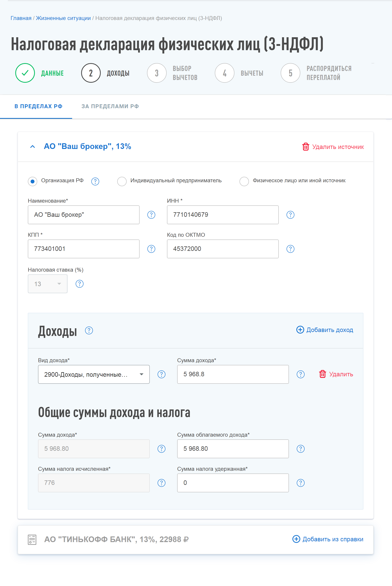Focus the ИНН input with 7710140679
This screenshot has height=586, width=392.
click(x=223, y=215)
